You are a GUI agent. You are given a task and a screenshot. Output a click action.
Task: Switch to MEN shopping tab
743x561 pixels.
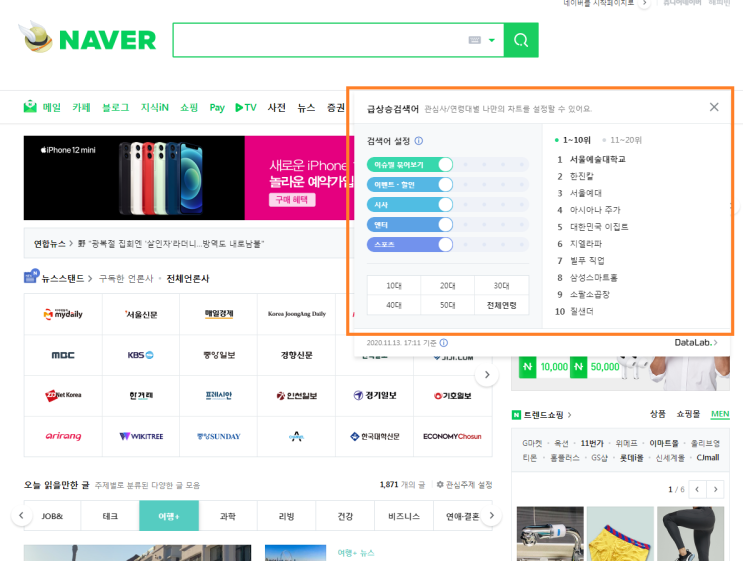pyautogui.click(x=720, y=414)
